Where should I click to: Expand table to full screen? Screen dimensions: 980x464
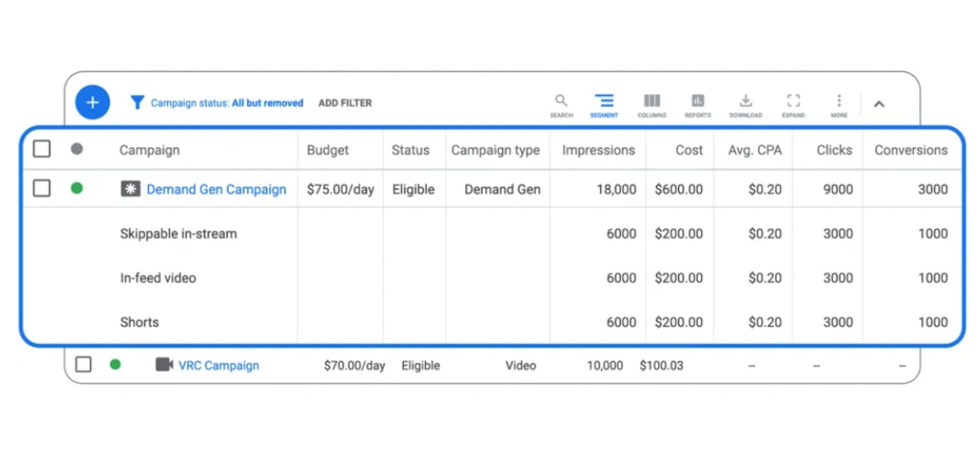pyautogui.click(x=793, y=105)
